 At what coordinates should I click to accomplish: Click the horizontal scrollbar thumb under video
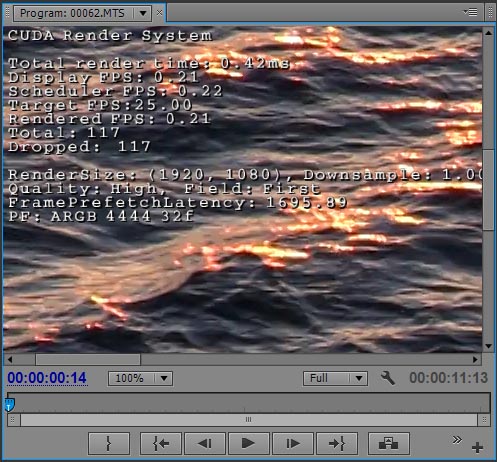pyautogui.click(x=88, y=359)
